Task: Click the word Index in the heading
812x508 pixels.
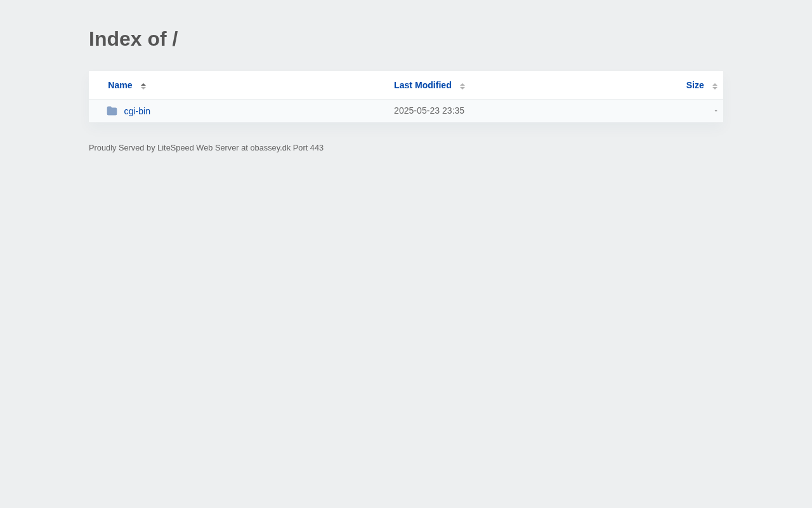Action: pyautogui.click(x=115, y=39)
